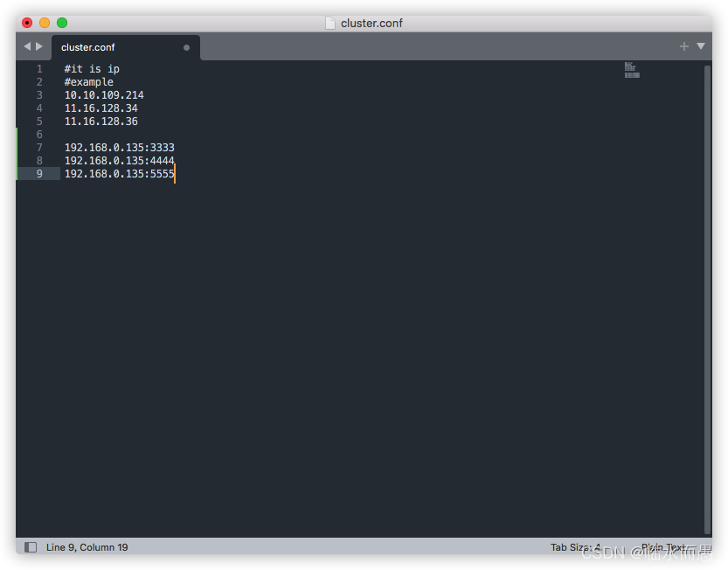Toggle the sidebar from the status bar icon

point(31,547)
